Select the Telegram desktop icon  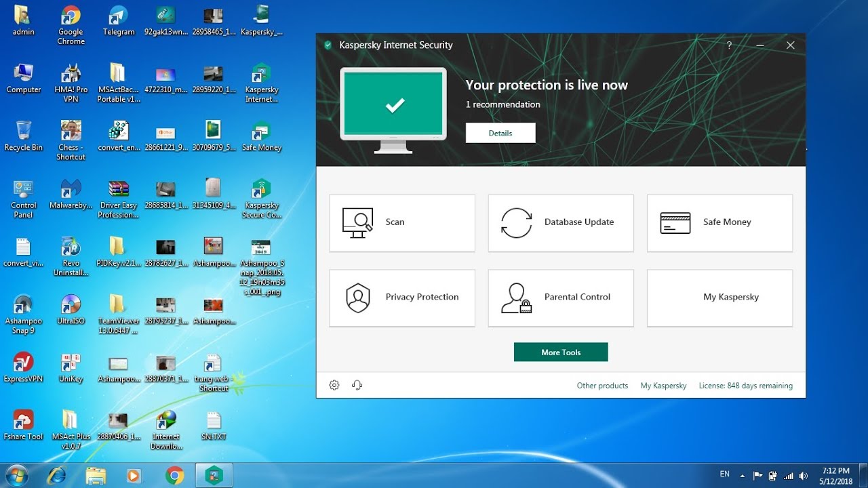pos(119,20)
